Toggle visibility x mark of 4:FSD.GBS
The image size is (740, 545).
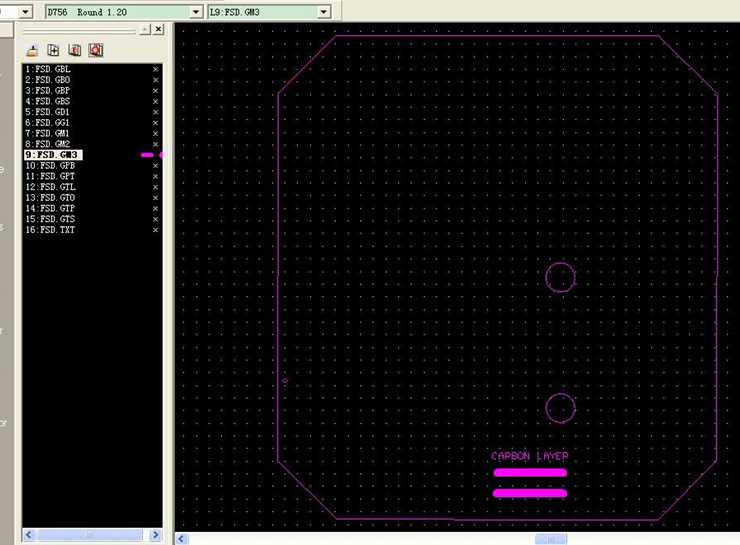click(155, 101)
